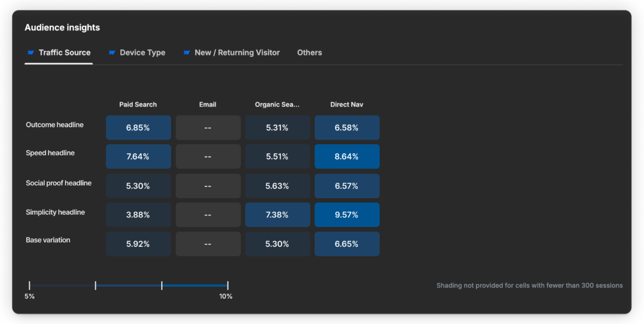The width and height of the screenshot is (644, 324).
Task: Select the Outcome headline row label
Action: click(x=55, y=125)
